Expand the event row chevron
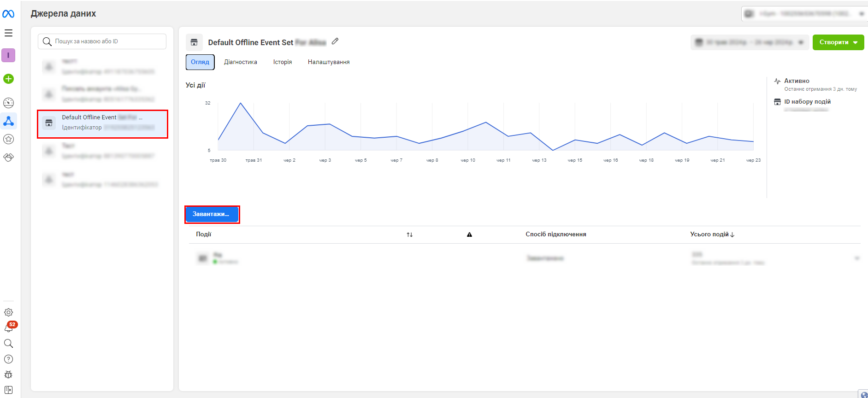This screenshot has width=868, height=398. tap(857, 258)
